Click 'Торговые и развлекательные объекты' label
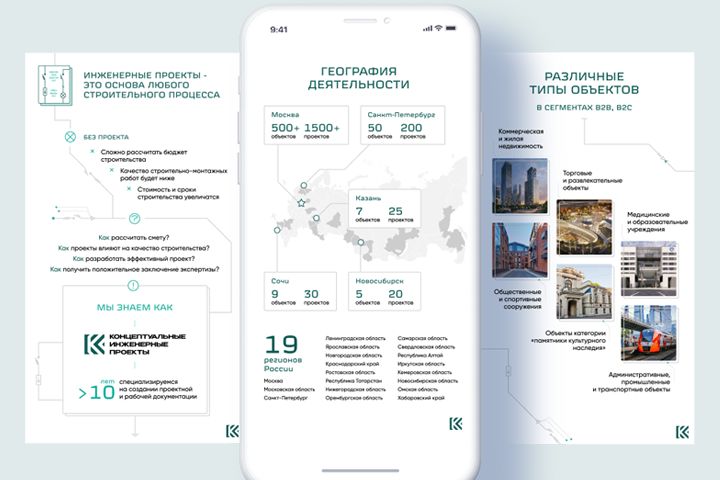This screenshot has height=480, width=720. (592, 181)
